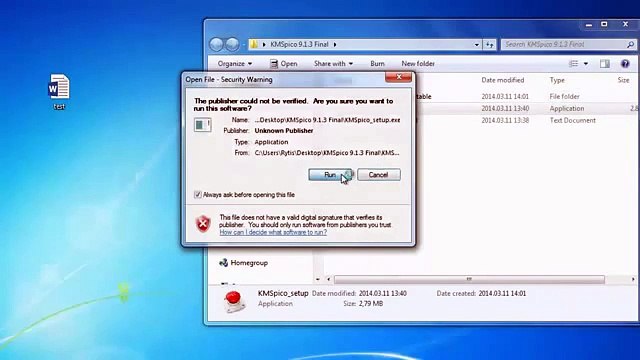Click Open in the Explorer toolbar
Viewport: 640px width, 360px height.
[283, 64]
